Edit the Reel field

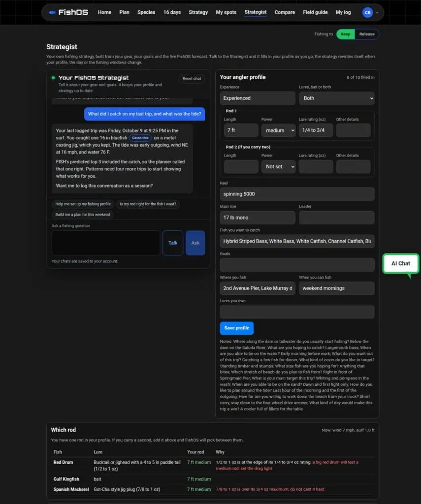point(297,194)
